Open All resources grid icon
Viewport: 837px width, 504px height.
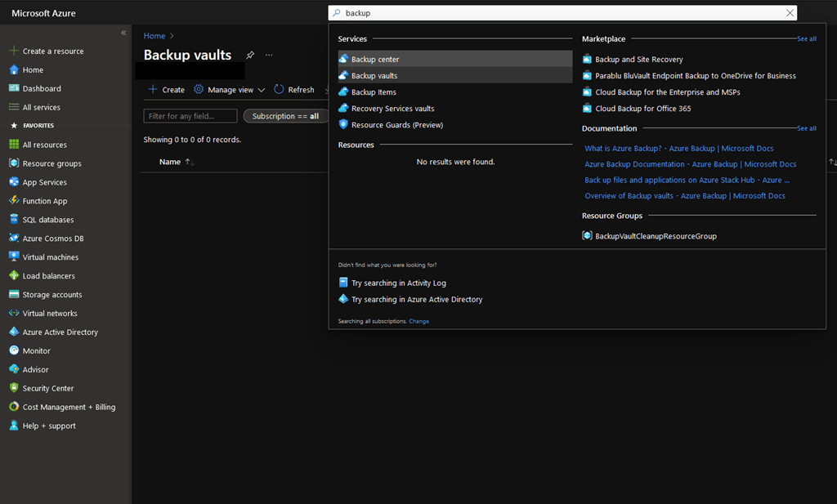[x=14, y=144]
